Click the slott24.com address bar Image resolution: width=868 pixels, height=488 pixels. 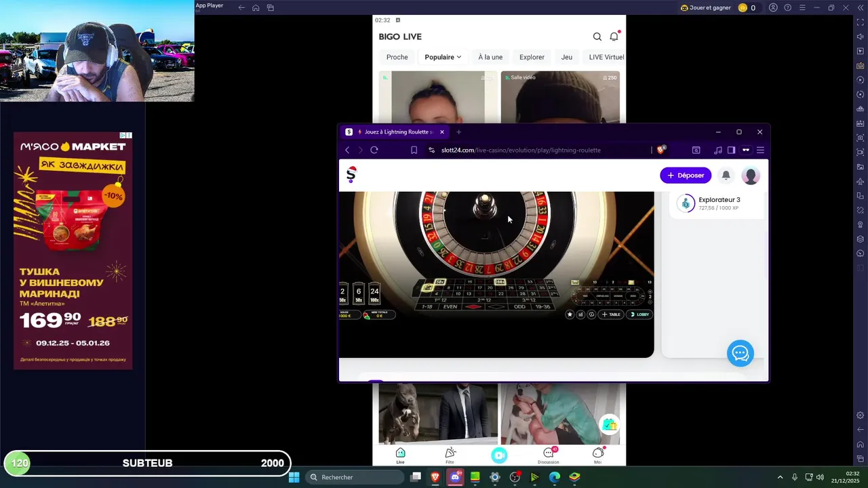click(x=521, y=150)
